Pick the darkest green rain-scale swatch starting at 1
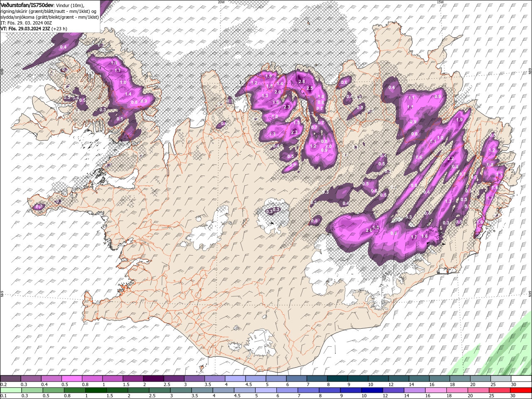532x399 pixels. click(x=96, y=390)
